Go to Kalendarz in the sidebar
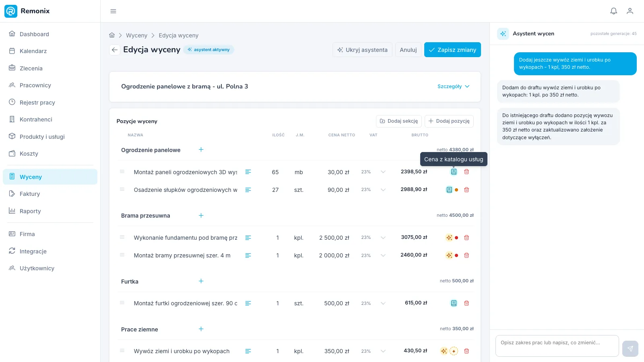The height and width of the screenshot is (362, 644). [x=50, y=51]
